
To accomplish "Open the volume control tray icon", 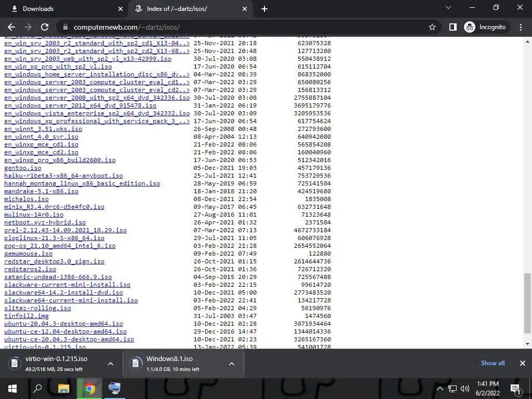I will (465, 389).
